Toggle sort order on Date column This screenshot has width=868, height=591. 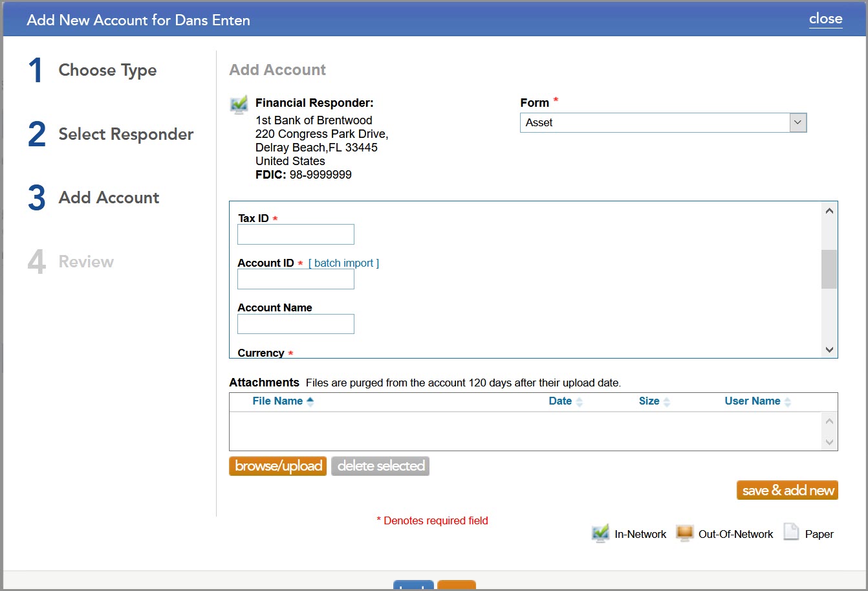pos(579,401)
